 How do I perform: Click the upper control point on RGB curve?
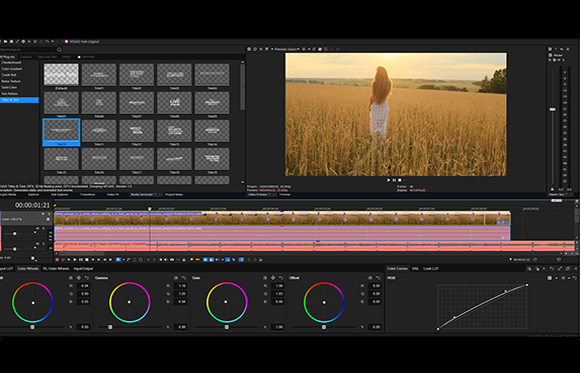point(506,291)
